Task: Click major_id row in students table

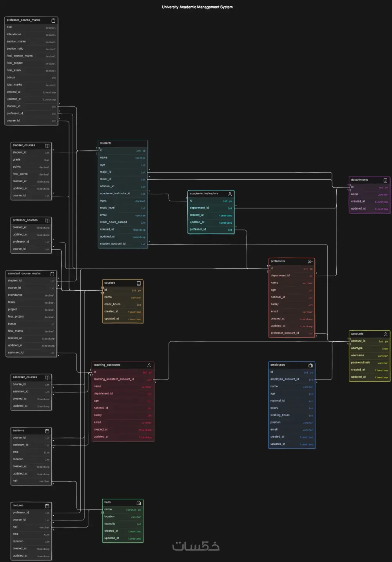Action: pyautogui.click(x=123, y=172)
